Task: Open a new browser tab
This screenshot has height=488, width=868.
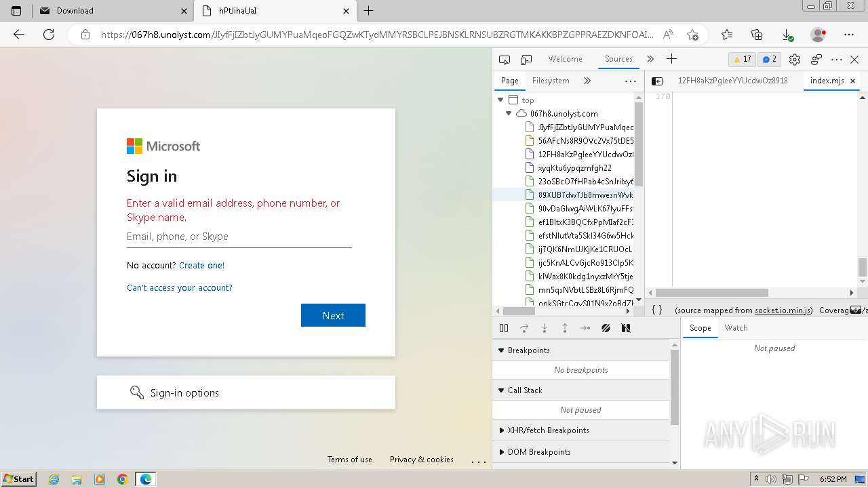Action: click(368, 10)
